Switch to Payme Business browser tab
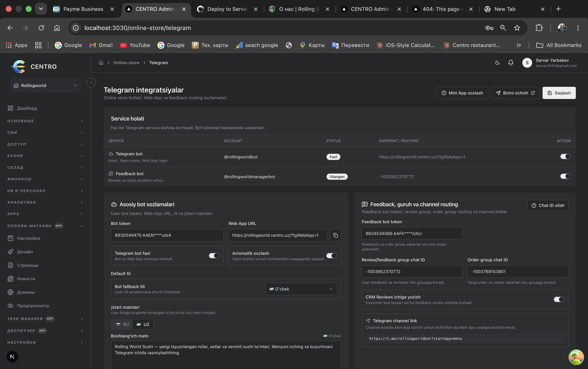Screen dimensions: 588x369 pos(84,9)
